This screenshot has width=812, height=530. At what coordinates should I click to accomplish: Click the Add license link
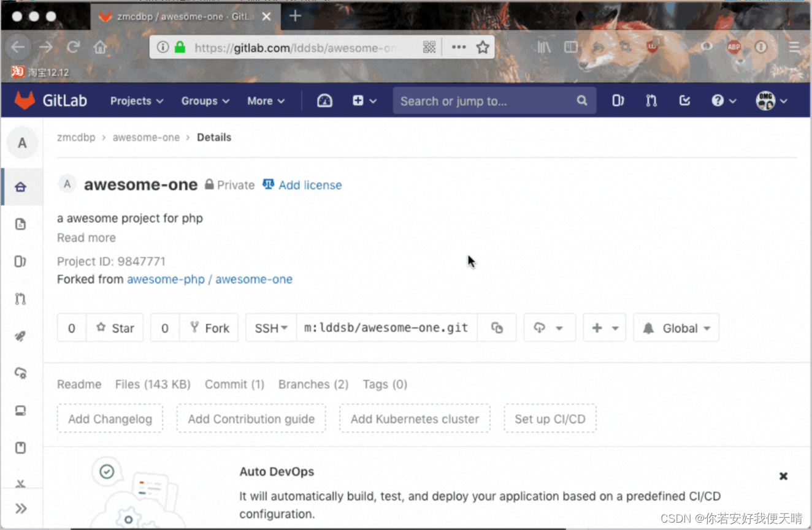(x=310, y=185)
